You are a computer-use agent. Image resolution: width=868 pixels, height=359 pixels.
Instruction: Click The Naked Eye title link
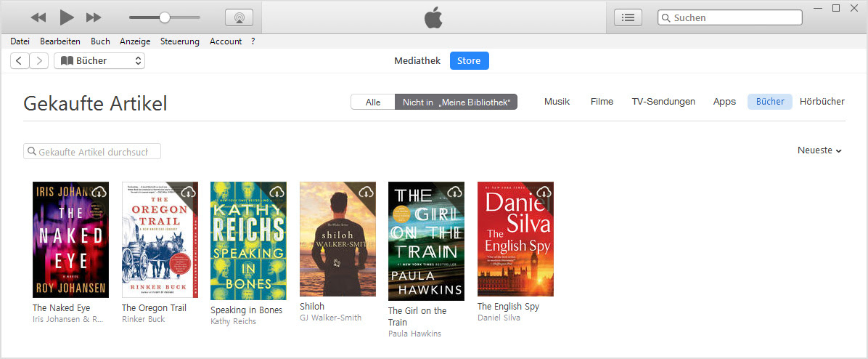tap(61, 308)
